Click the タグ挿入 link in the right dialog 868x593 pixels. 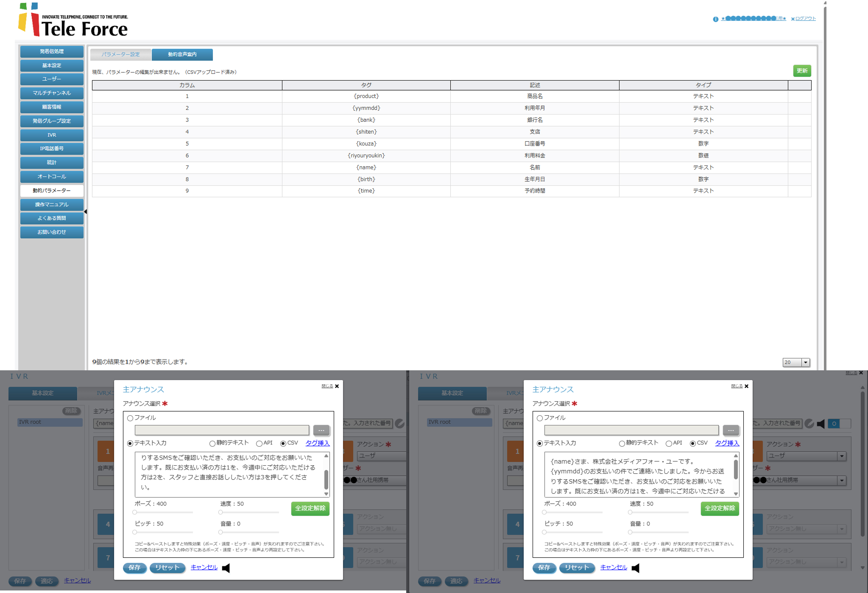tap(727, 443)
